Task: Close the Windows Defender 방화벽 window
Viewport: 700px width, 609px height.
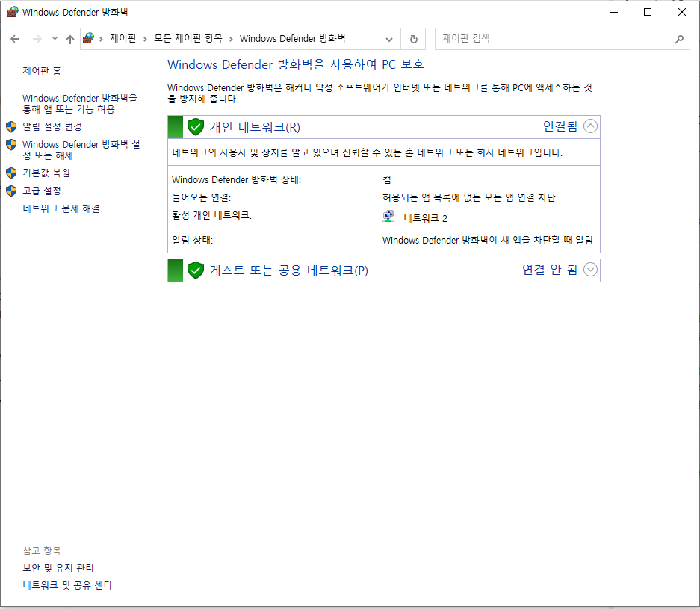Action: 681,12
